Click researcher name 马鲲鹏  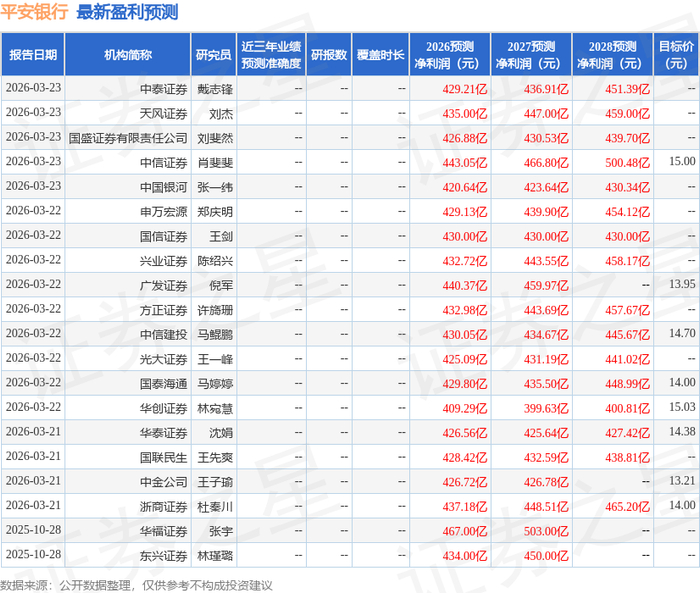click(x=215, y=335)
